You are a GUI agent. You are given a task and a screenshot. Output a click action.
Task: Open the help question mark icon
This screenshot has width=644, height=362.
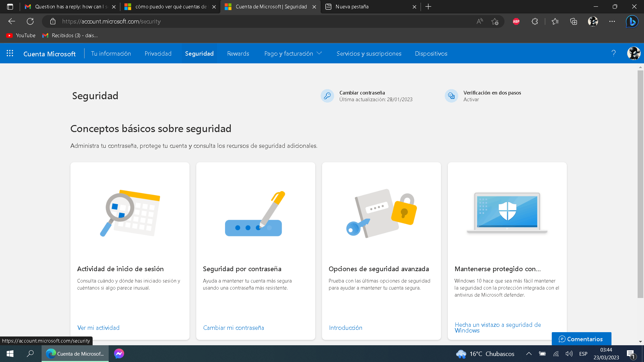[x=613, y=53]
